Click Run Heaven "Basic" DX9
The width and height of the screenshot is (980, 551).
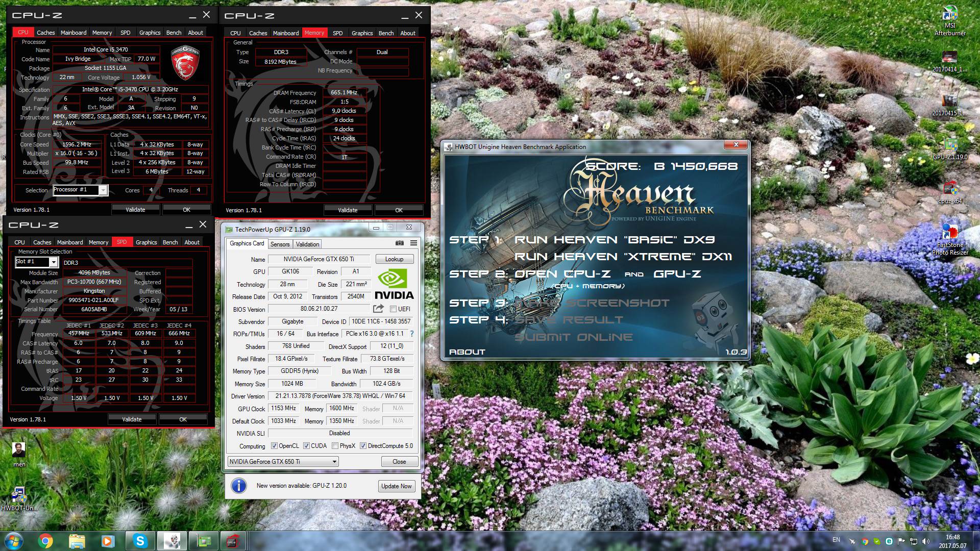point(615,240)
